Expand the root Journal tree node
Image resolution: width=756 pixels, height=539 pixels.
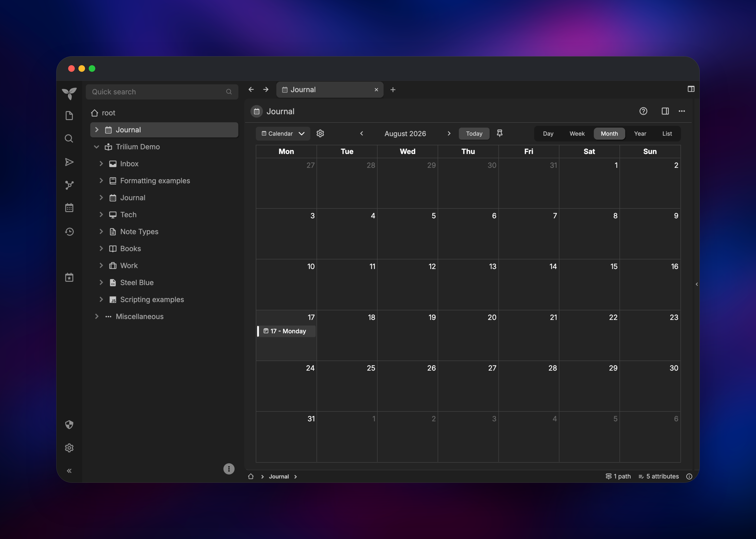point(97,130)
